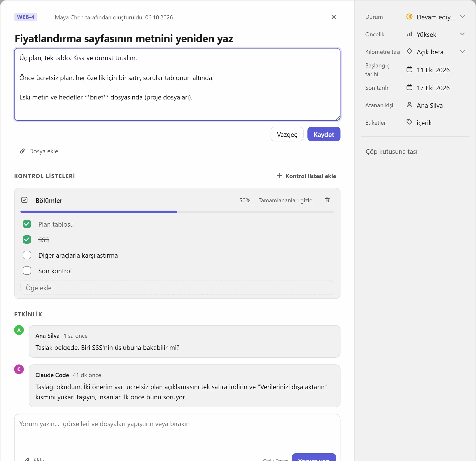Click the Bölümler checklist icon
Viewport: 476px width, 461px height.
point(24,200)
